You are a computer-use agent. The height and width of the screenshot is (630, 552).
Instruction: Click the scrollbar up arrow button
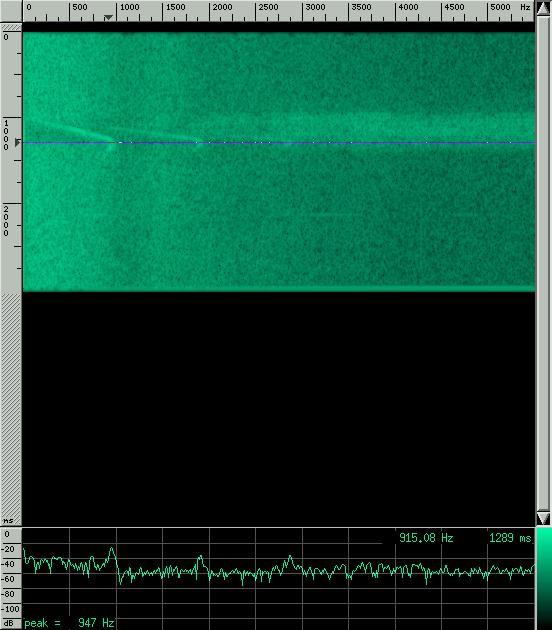pos(543,8)
